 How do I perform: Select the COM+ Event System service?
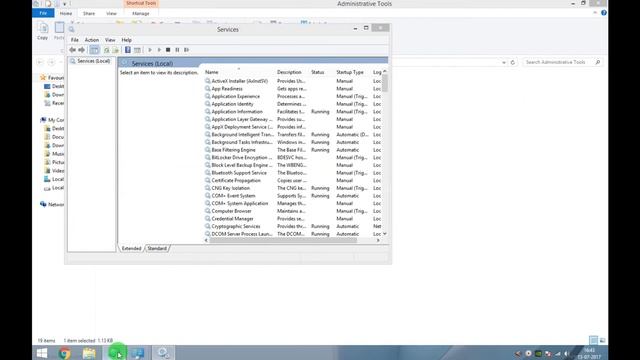(293, 196)
